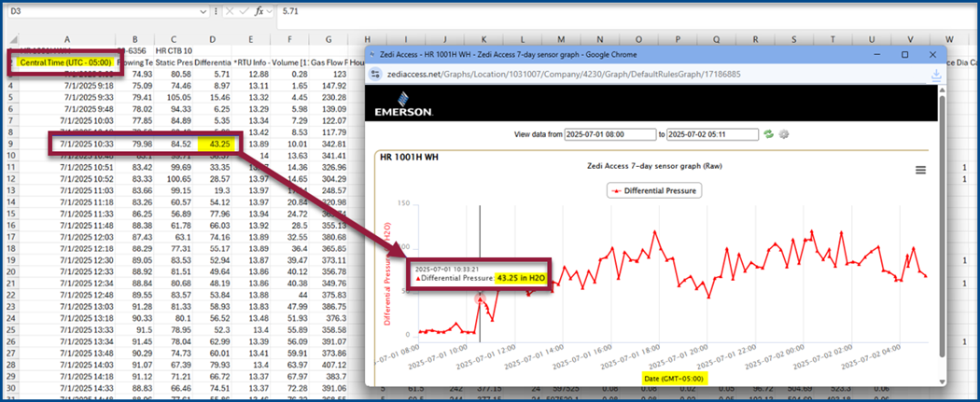Click the Excel formula Enter checkmark icon
The height and width of the screenshot is (402, 980).
(245, 11)
